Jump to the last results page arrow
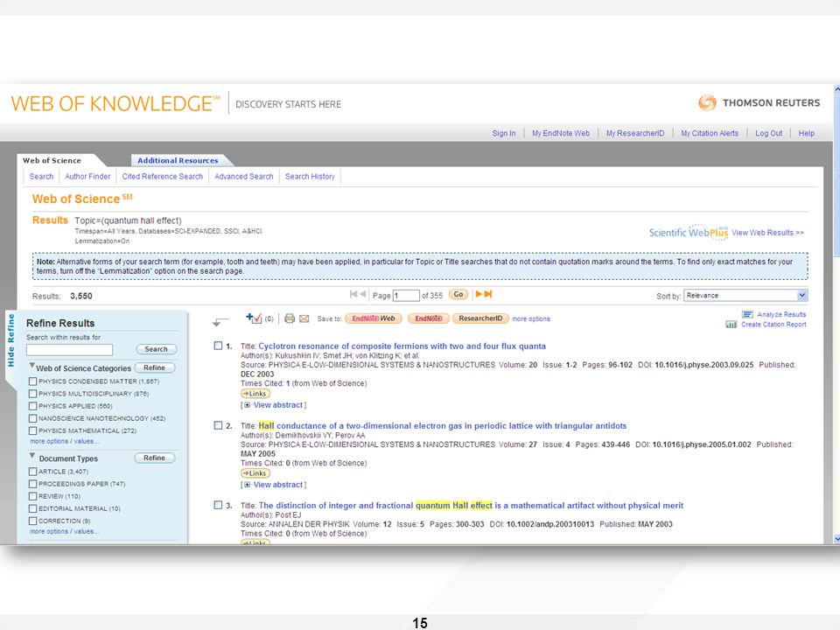The image size is (840, 630). 488,294
